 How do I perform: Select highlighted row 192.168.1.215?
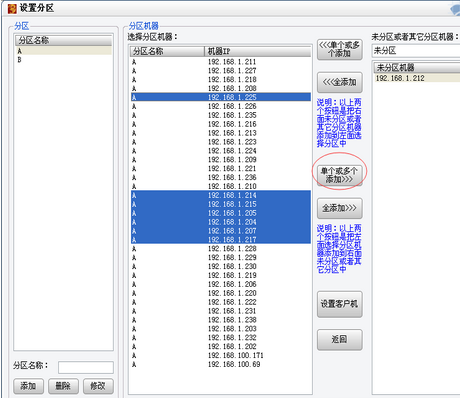click(221, 204)
